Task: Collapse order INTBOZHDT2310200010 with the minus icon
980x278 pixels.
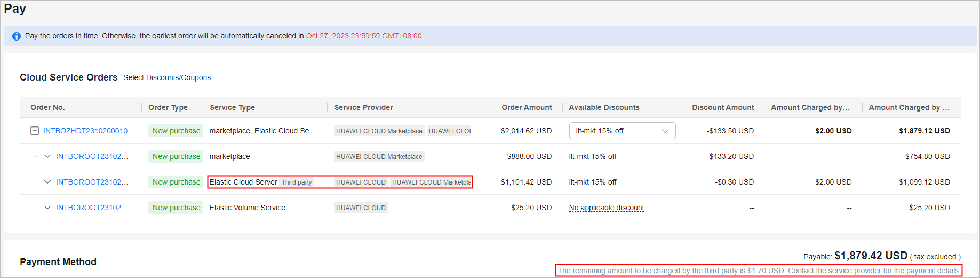Action: coord(35,131)
